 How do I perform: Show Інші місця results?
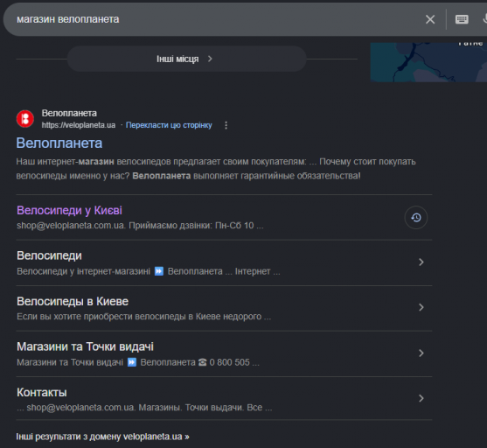pos(186,59)
